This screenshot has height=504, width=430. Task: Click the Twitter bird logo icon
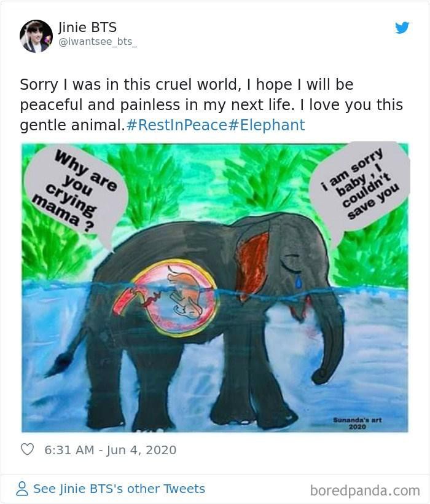[402, 28]
